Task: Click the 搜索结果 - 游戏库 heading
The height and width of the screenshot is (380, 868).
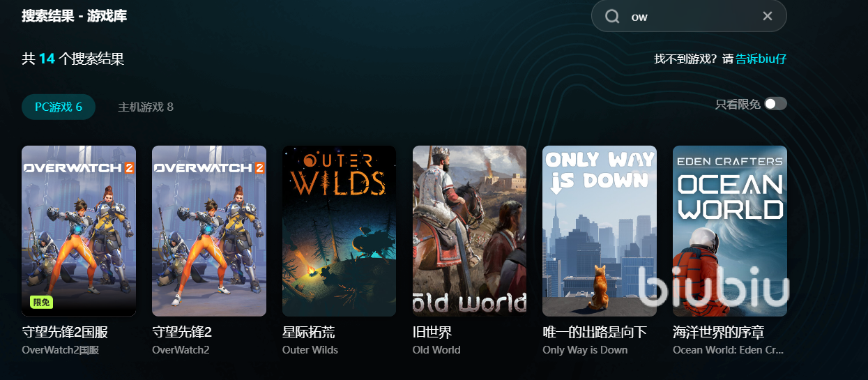Action: coord(75,15)
